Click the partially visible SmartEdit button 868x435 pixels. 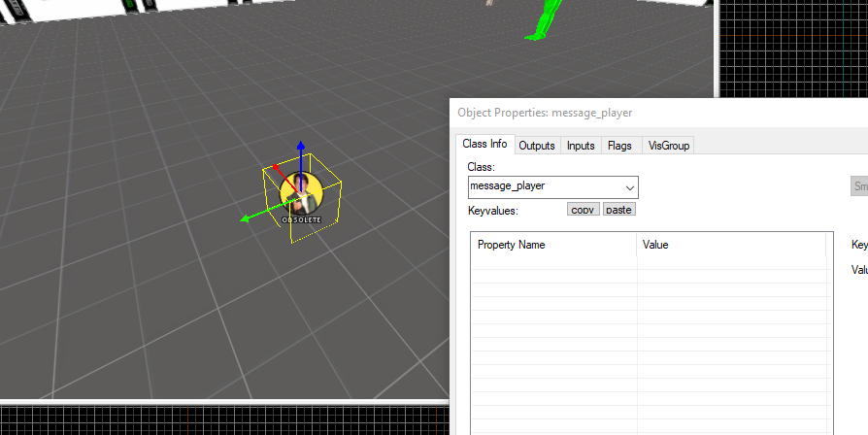tap(859, 186)
